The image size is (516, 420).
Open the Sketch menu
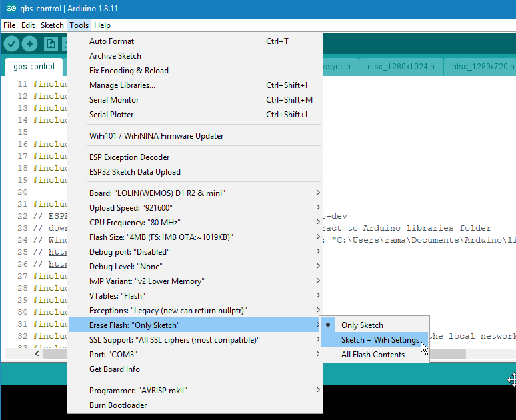(52, 25)
